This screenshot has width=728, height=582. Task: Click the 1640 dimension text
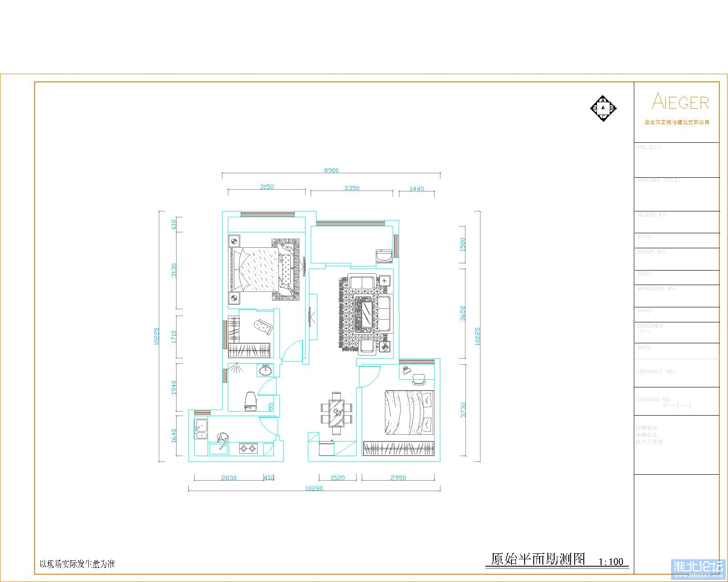point(173,436)
